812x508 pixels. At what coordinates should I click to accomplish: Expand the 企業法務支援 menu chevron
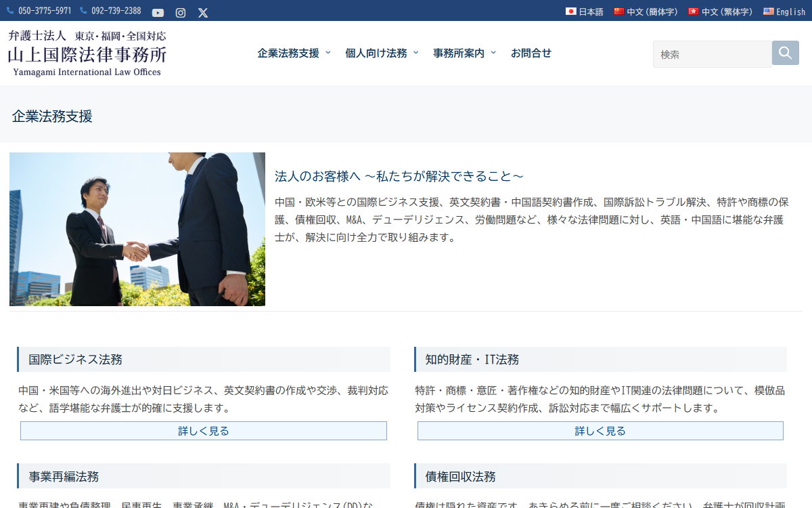pos(328,53)
